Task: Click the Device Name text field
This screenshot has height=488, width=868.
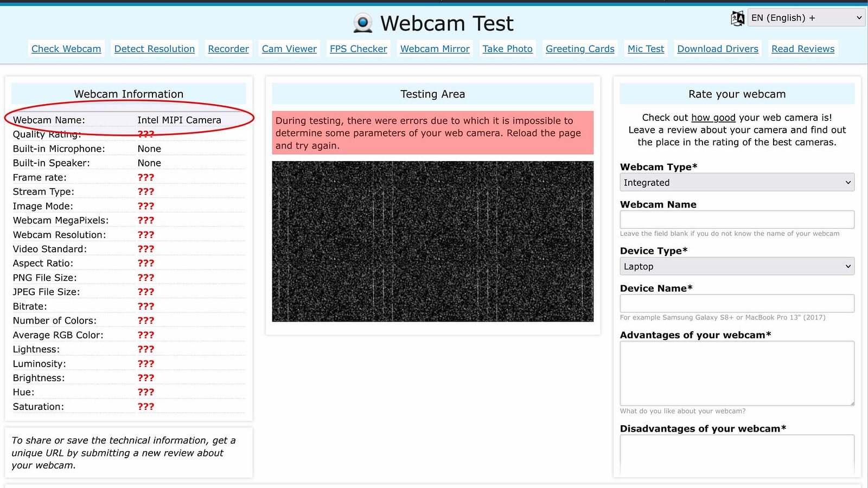Action: (737, 304)
